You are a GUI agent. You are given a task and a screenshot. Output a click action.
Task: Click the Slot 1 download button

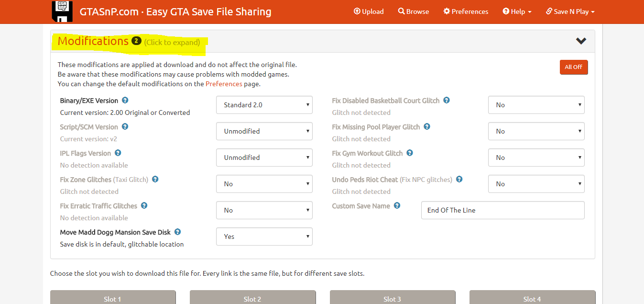(113, 298)
